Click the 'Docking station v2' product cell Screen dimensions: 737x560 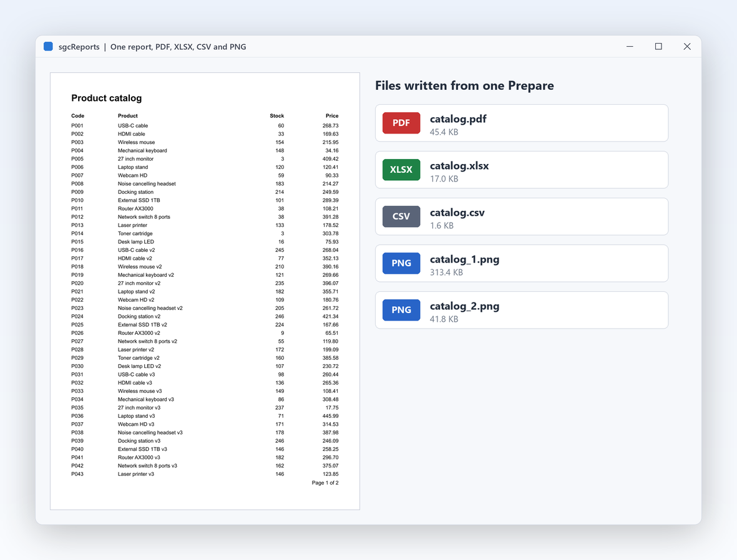[x=139, y=317]
